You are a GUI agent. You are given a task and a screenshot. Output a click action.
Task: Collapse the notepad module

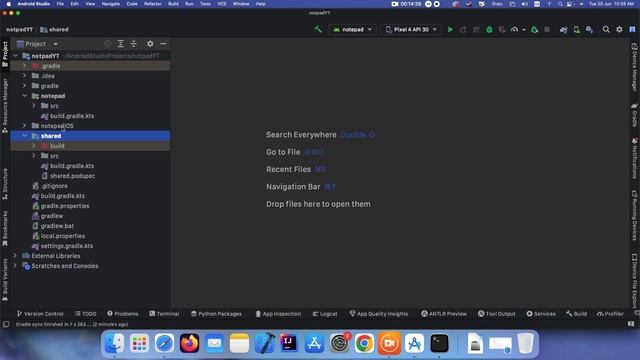pyautogui.click(x=24, y=96)
